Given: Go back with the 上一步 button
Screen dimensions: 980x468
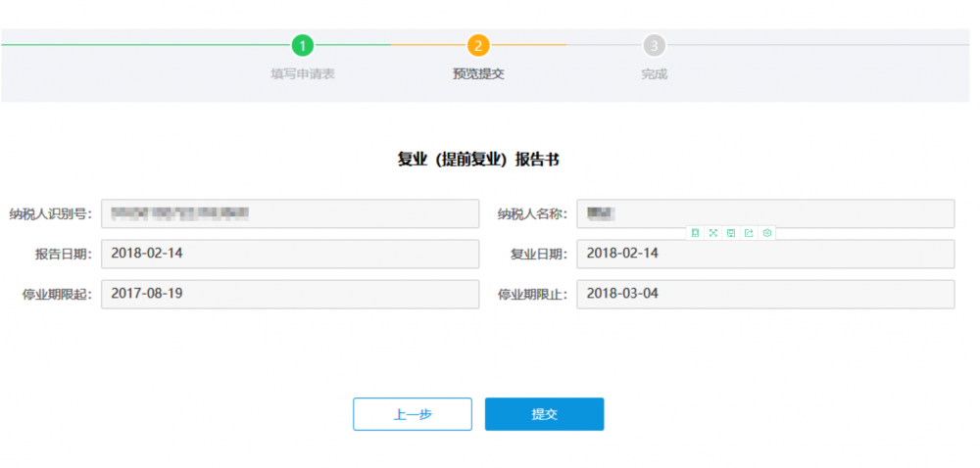Looking at the screenshot, I should [x=412, y=414].
